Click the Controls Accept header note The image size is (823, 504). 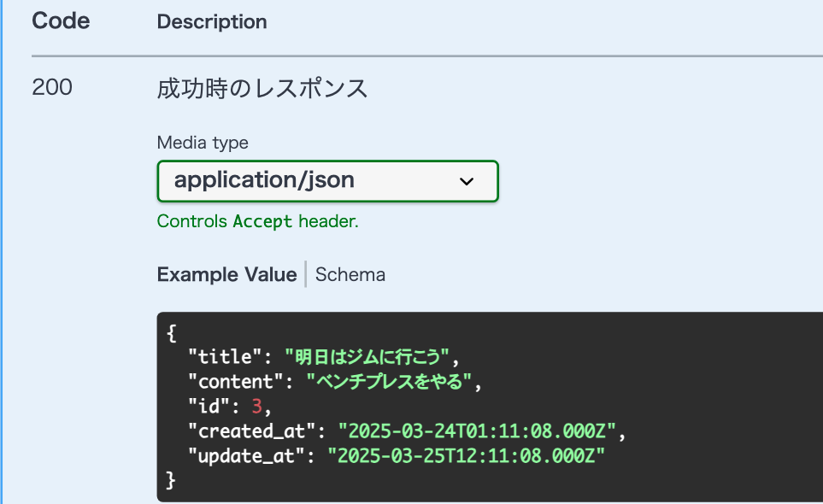(x=258, y=221)
